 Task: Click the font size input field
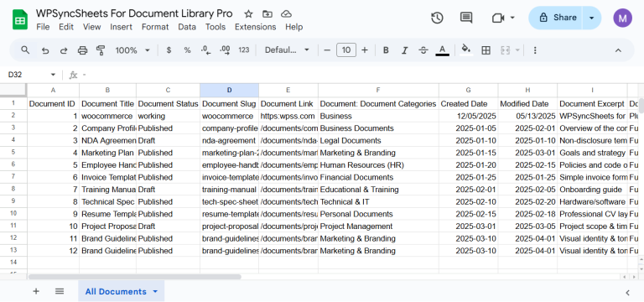(346, 50)
